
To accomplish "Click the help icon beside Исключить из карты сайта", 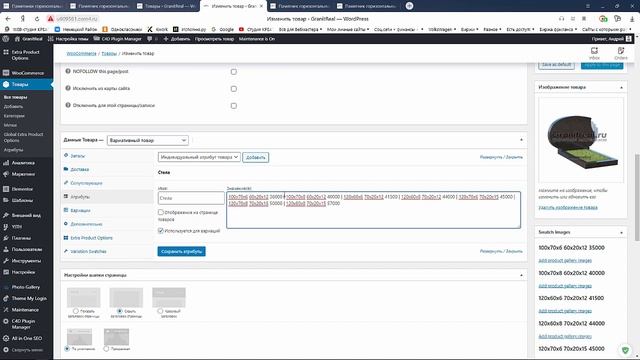I will tap(68, 88).
